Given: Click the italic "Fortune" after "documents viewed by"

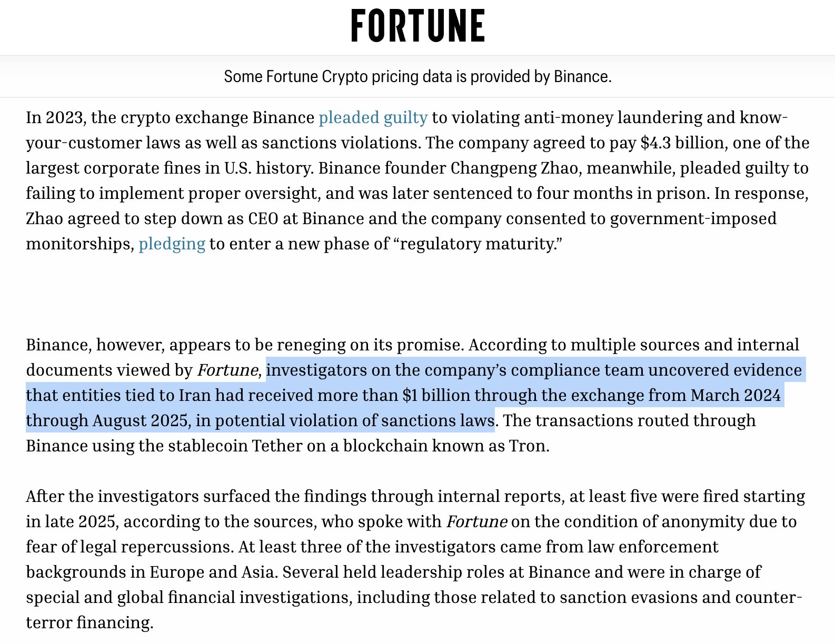Looking at the screenshot, I should 227,370.
